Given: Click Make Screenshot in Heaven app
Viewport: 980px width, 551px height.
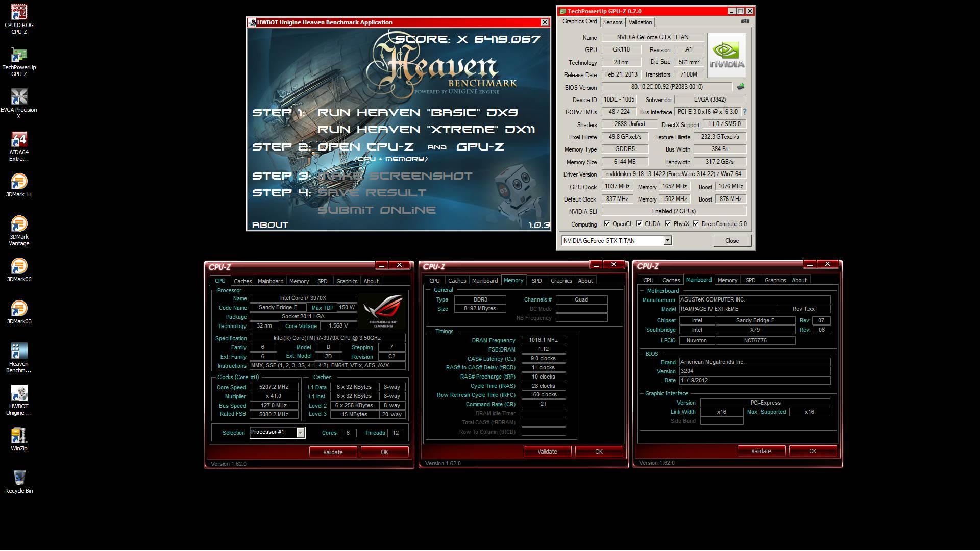Looking at the screenshot, I should point(395,176).
